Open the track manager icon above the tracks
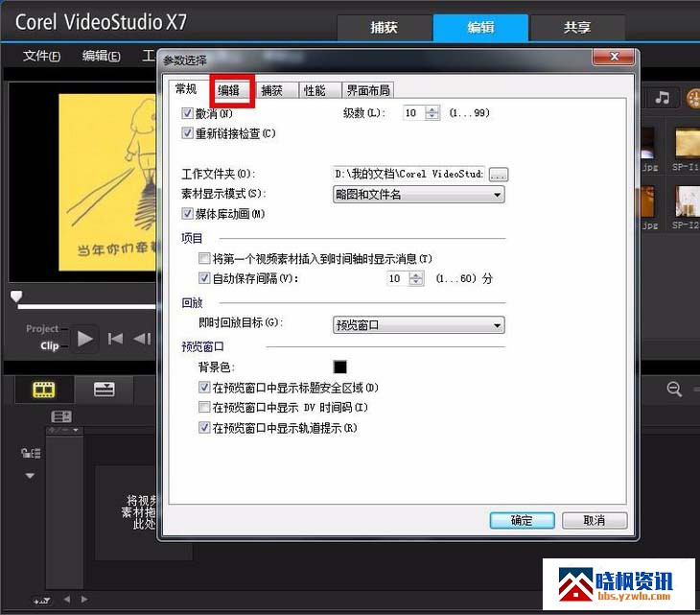Viewport: 700px width, 615px height. pyautogui.click(x=61, y=416)
